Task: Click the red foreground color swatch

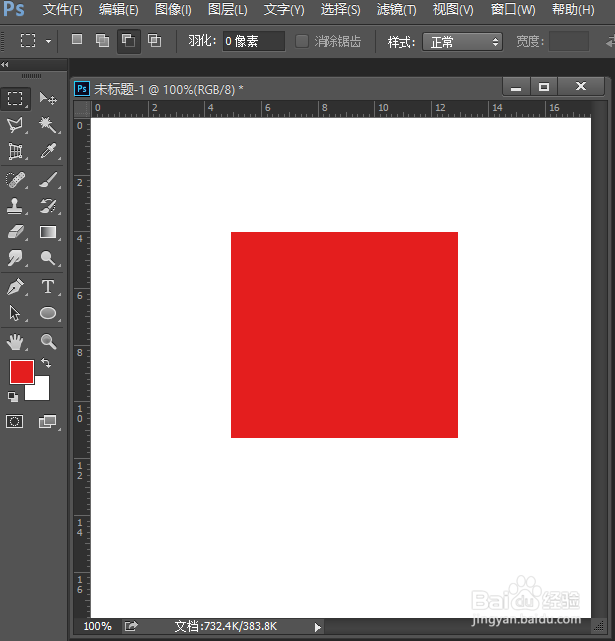Action: (x=22, y=372)
